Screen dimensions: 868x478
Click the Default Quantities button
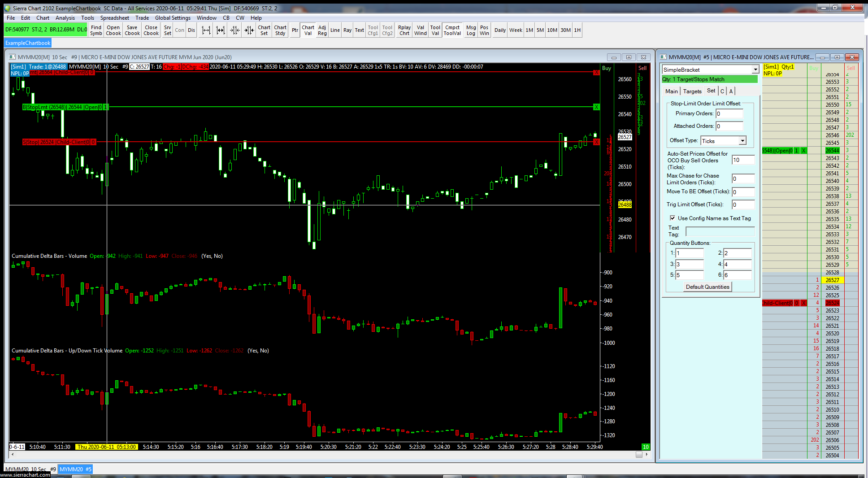[707, 287]
